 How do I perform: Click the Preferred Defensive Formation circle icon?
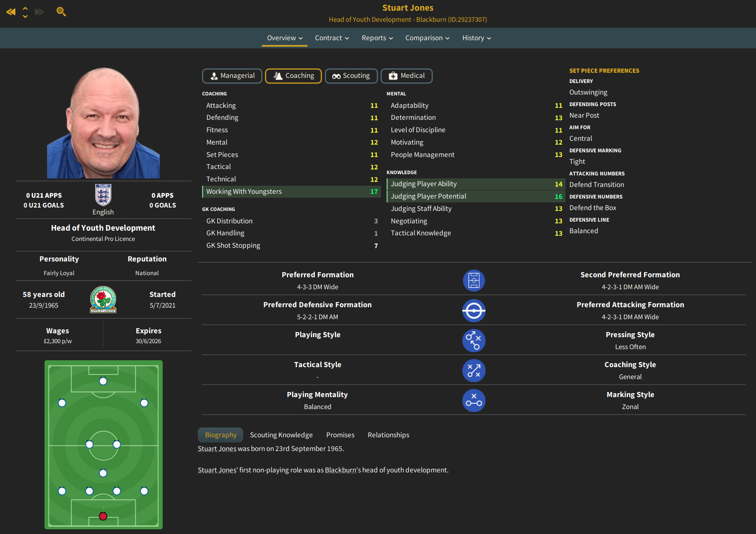point(474,311)
